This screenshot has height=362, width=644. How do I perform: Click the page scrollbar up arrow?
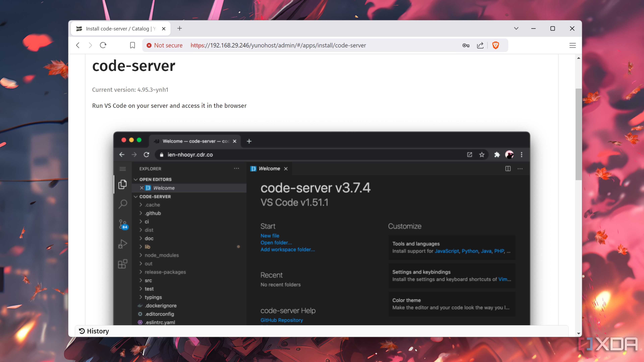[x=578, y=58]
